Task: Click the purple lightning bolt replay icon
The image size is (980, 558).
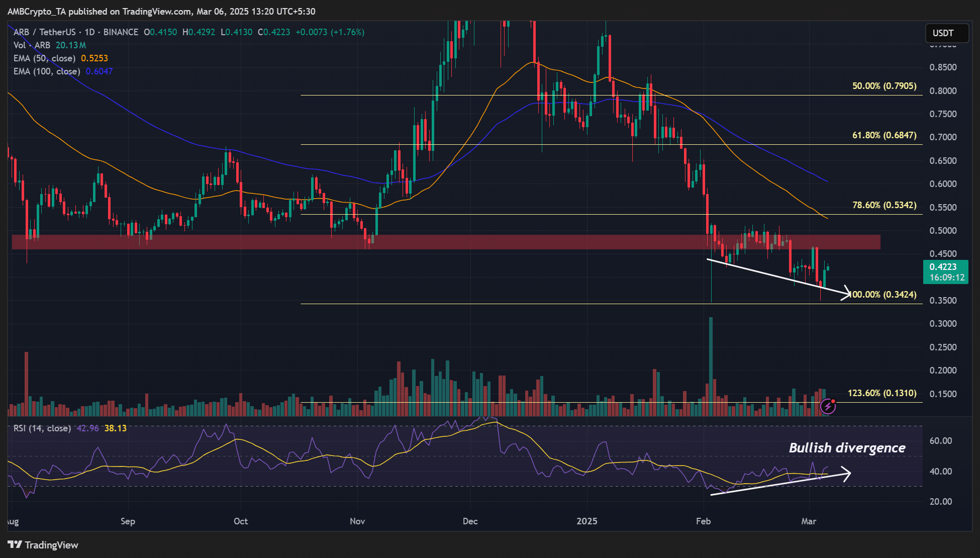Action: tap(828, 406)
